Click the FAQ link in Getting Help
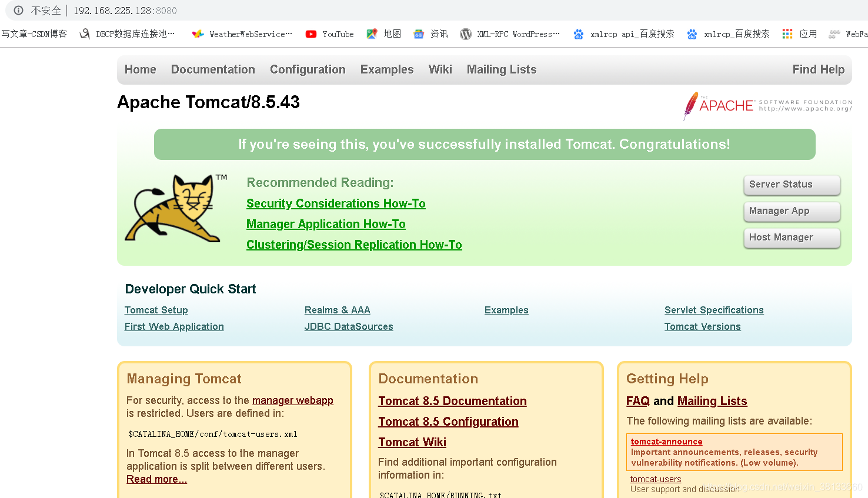The height and width of the screenshot is (498, 868). (x=638, y=401)
